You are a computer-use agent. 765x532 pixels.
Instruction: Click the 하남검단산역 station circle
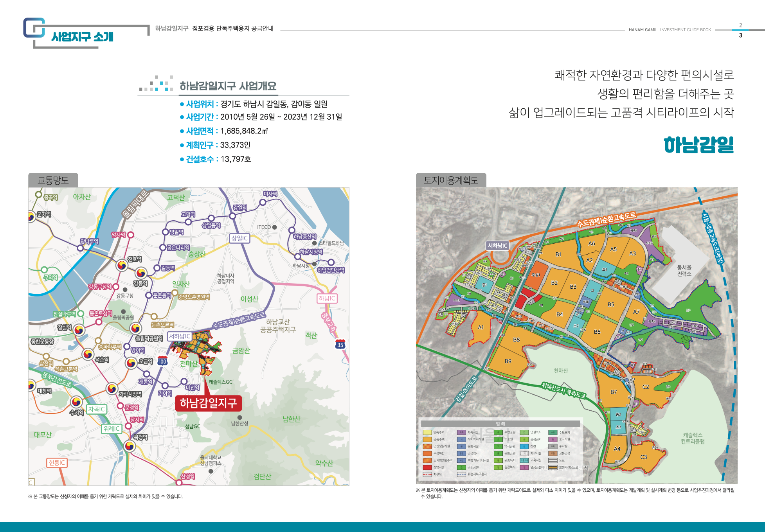point(331,262)
